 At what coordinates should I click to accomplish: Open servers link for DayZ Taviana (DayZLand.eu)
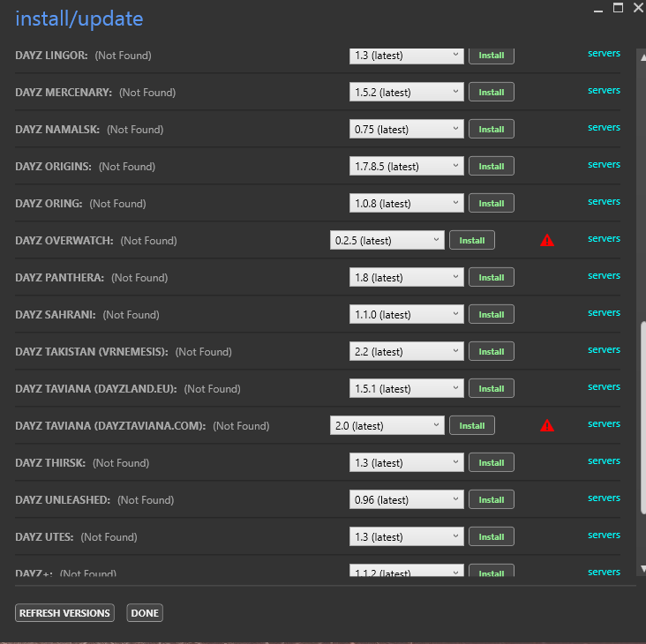pos(604,386)
